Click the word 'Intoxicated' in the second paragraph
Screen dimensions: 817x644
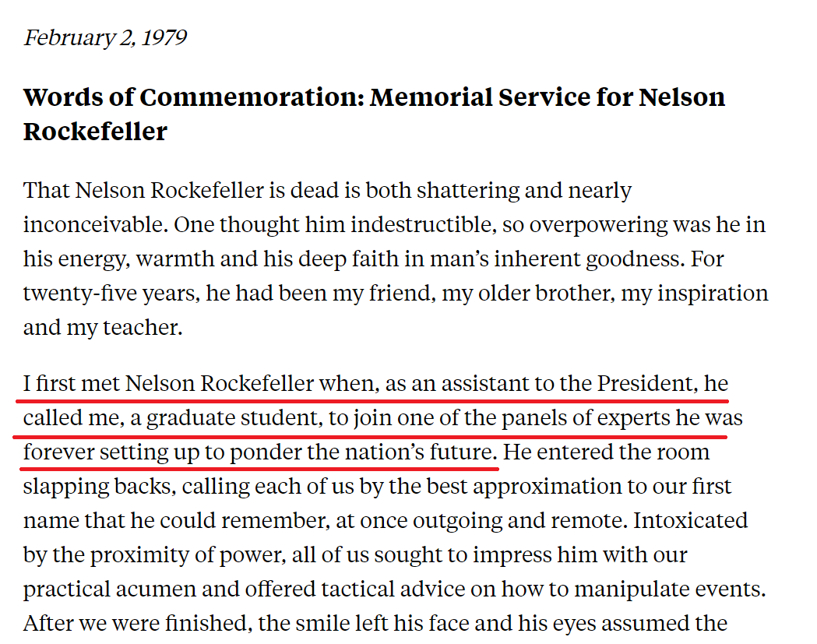(x=690, y=520)
